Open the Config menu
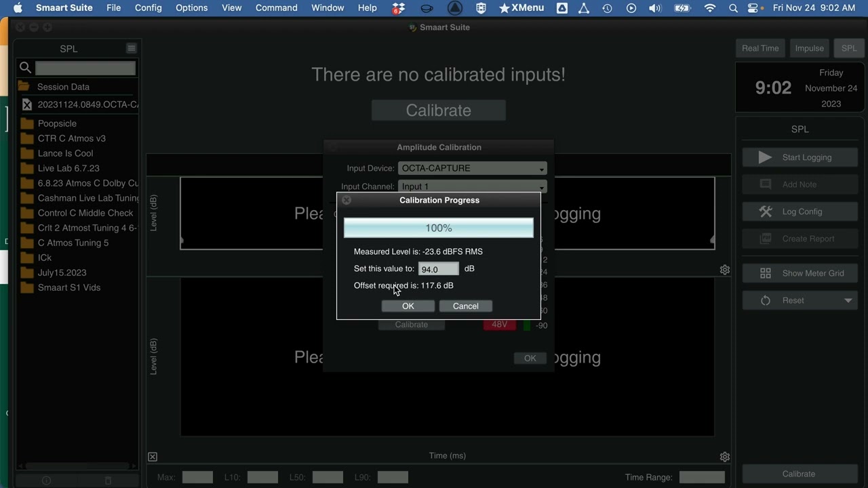Screen dimensions: 868x488 (x=149, y=8)
